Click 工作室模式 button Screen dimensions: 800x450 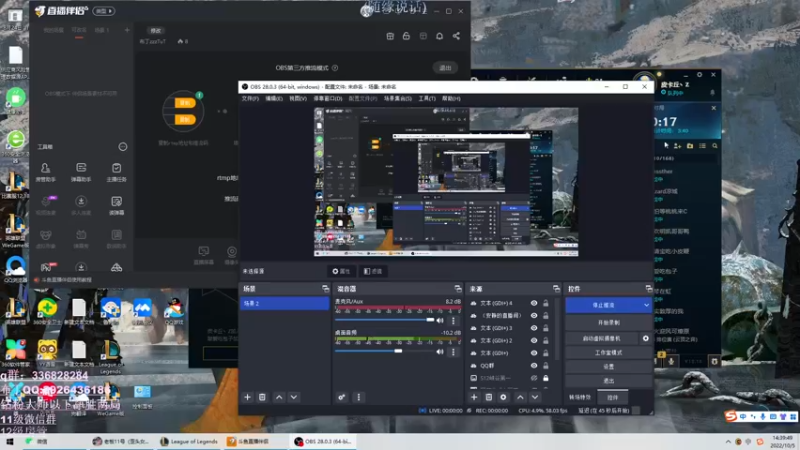(x=609, y=353)
